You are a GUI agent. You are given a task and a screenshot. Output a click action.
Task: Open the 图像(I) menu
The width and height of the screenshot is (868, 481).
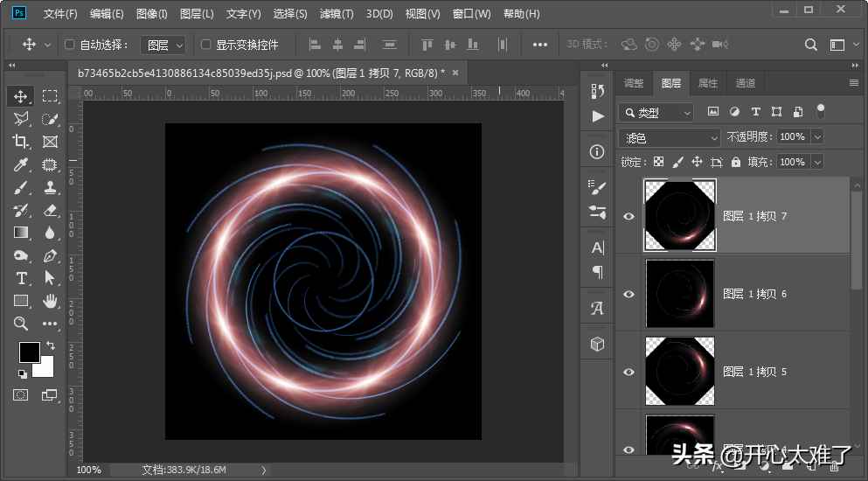[x=152, y=14]
